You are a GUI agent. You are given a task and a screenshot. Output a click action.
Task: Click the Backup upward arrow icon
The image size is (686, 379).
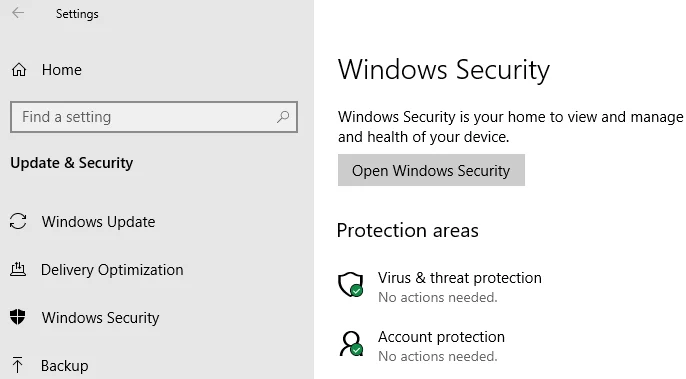(x=18, y=365)
